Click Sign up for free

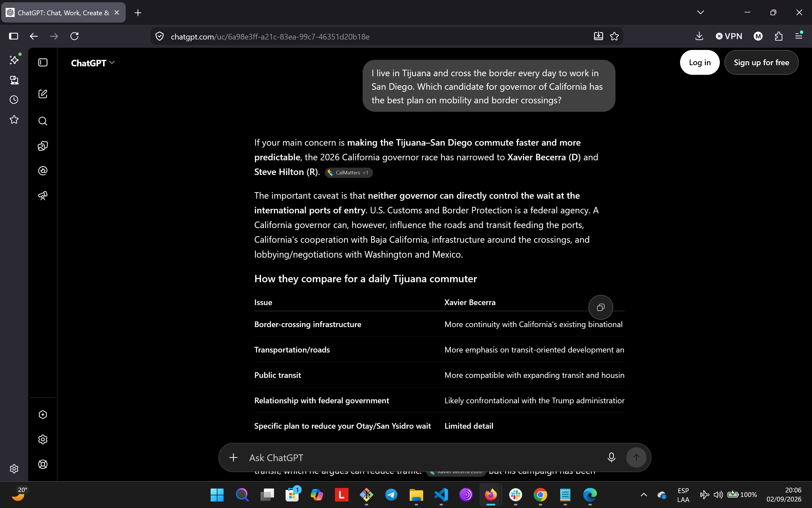pyautogui.click(x=761, y=62)
